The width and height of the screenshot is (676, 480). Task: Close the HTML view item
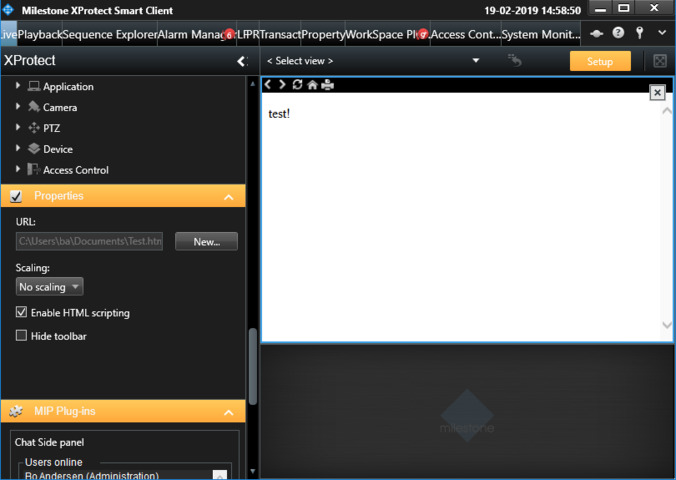(657, 92)
